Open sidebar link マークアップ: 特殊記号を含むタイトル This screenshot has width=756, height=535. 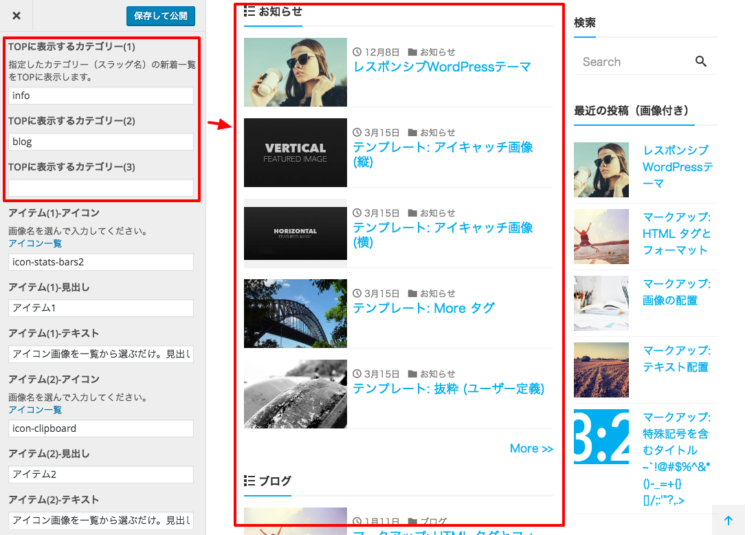pos(676,458)
